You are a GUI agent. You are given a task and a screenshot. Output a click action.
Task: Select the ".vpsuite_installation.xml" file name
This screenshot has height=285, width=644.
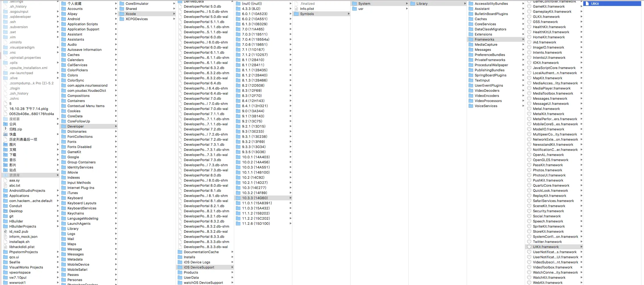(28, 68)
